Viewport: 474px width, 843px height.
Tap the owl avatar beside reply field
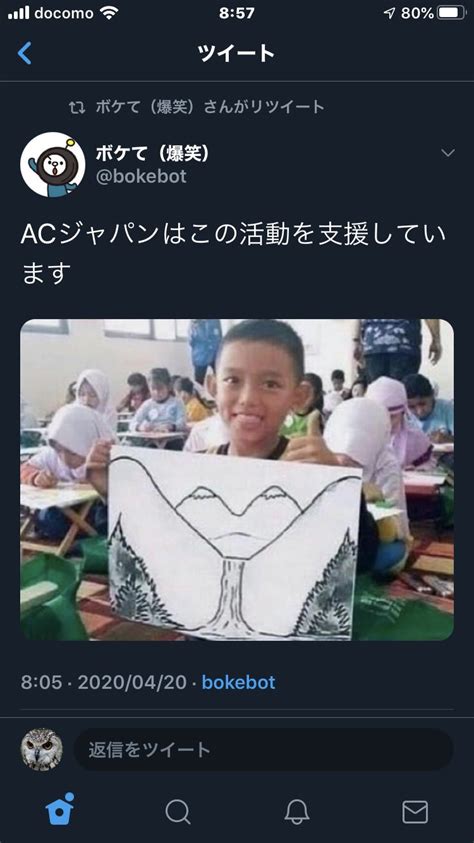pos(41,749)
